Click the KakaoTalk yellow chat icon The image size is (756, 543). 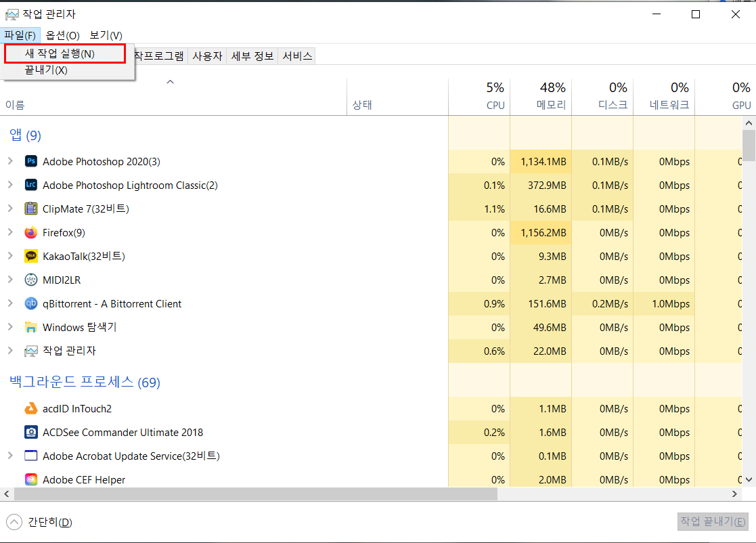tap(31, 256)
